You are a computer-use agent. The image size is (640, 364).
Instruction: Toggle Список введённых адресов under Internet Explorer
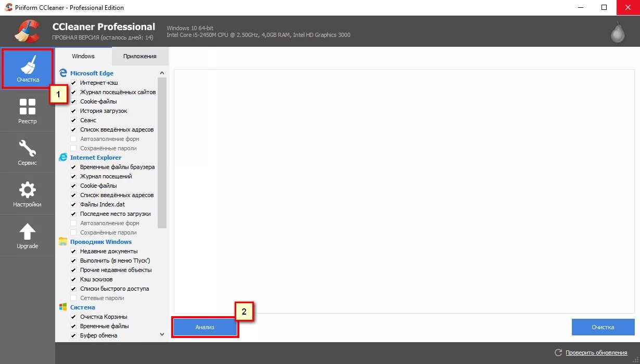[73, 195]
